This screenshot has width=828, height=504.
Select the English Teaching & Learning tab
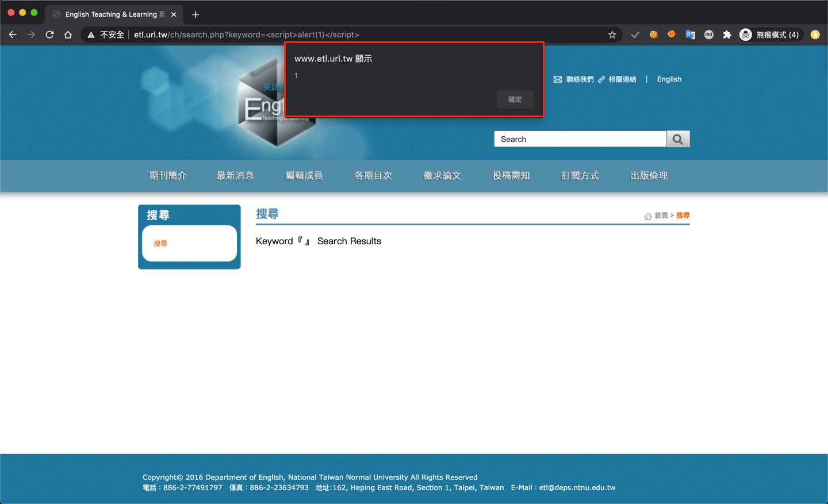point(114,14)
